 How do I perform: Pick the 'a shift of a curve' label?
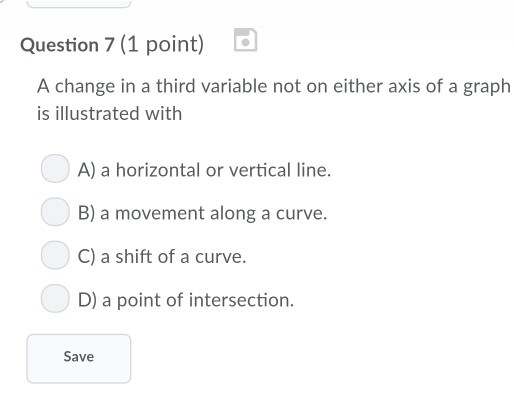[x=173, y=257]
